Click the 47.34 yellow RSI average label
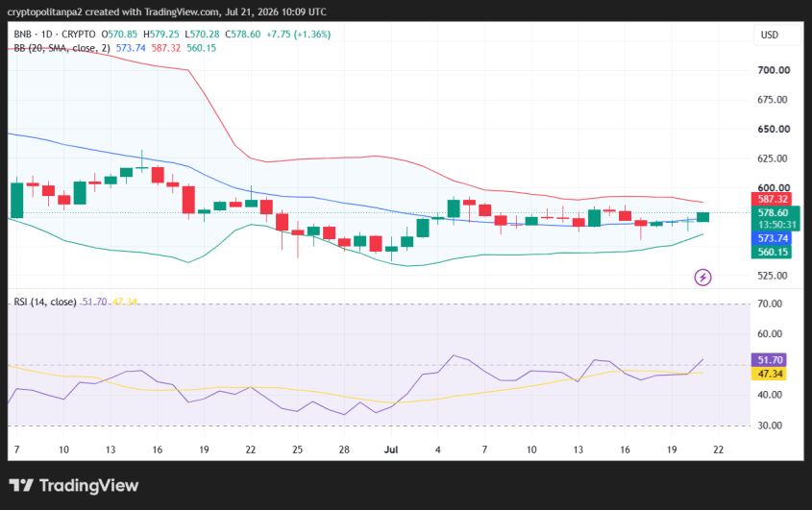Image resolution: width=812 pixels, height=510 pixels. 769,374
